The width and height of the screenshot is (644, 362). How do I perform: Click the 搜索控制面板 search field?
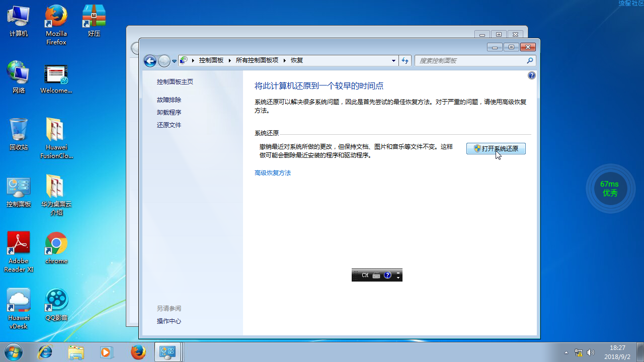[x=470, y=60]
